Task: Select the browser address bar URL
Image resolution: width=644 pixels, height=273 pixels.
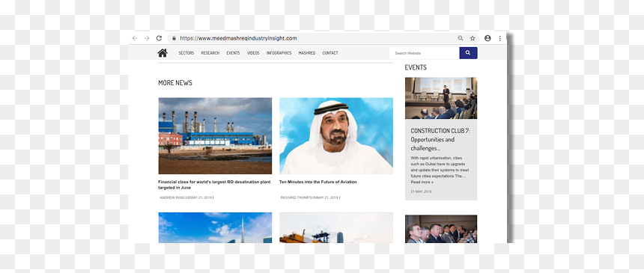Action: tap(238, 38)
